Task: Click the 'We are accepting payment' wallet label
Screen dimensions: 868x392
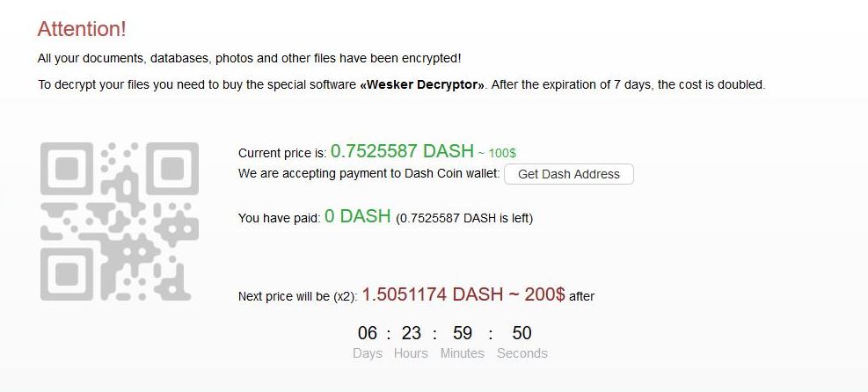Action: click(x=369, y=174)
